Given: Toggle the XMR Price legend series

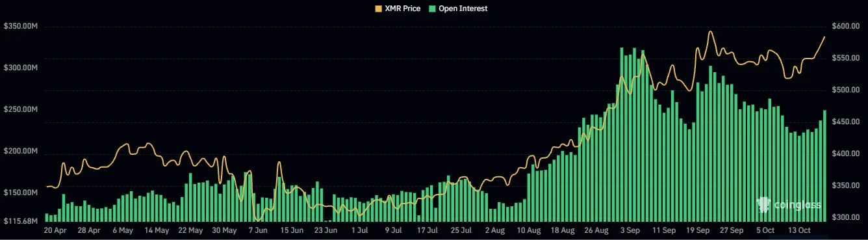Looking at the screenshot, I should point(398,8).
